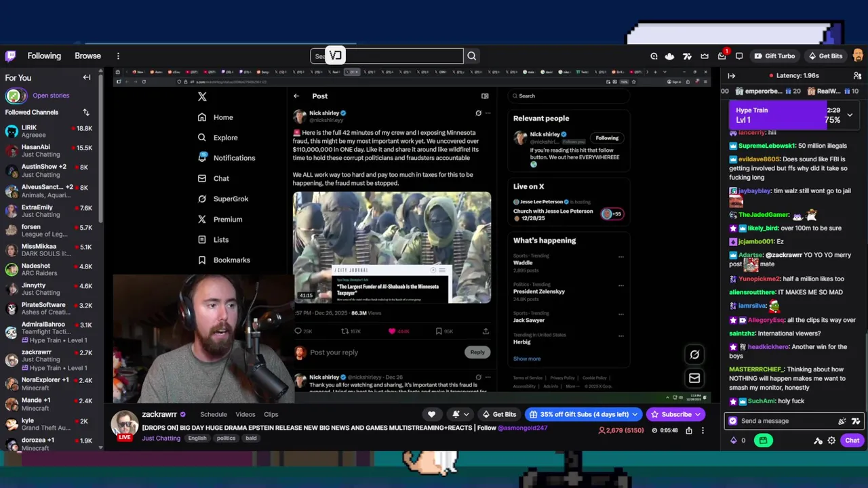Open the HasanAbi channel in sidebar
The width and height of the screenshot is (868, 488).
(51, 151)
